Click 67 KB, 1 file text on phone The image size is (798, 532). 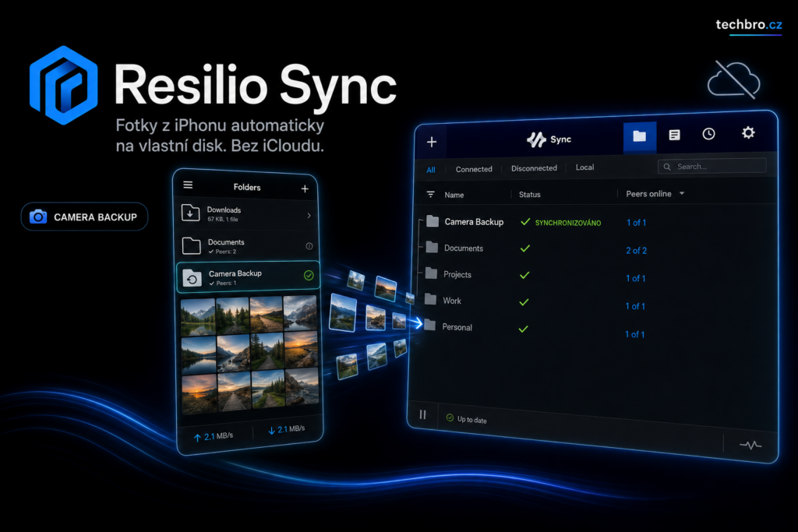[222, 219]
